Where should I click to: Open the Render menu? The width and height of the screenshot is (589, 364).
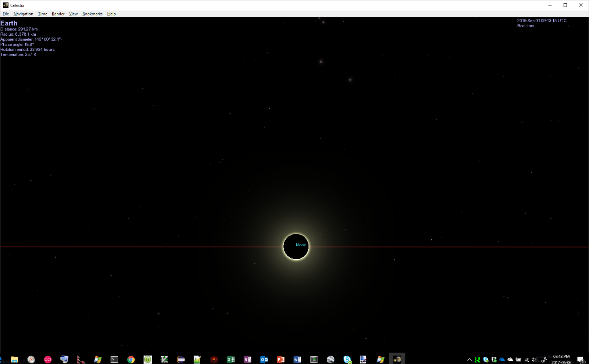click(58, 14)
